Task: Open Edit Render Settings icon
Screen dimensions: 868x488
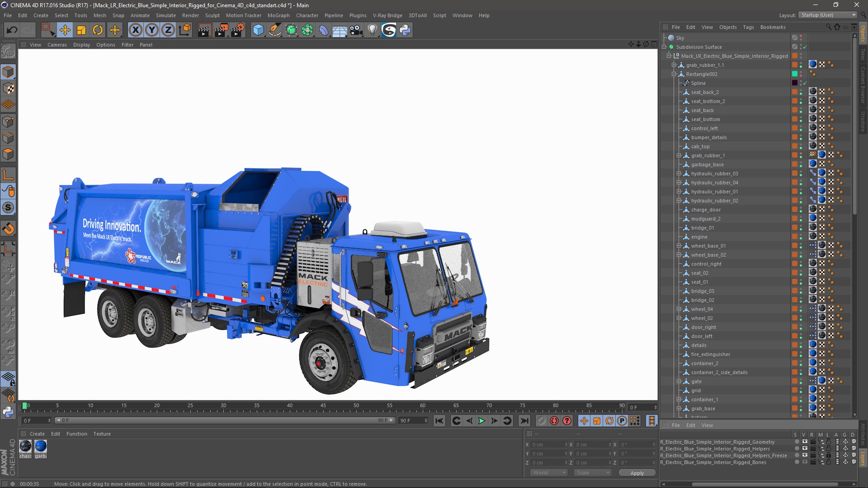Action: 238,30
